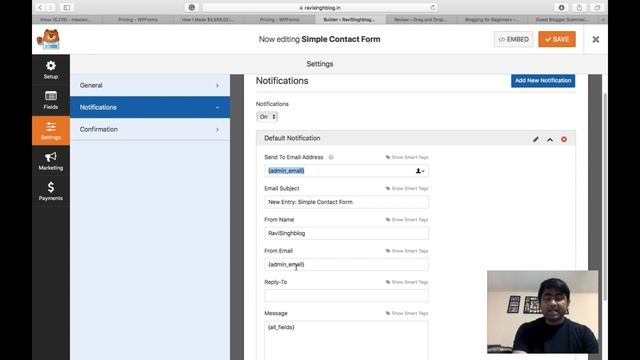Show Smart Tags for Reply-To
Viewport: 640px width, 360px height.
tap(407, 282)
